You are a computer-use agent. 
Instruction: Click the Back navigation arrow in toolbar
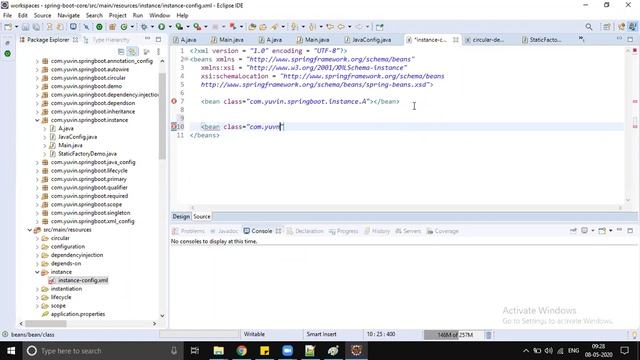341,27
